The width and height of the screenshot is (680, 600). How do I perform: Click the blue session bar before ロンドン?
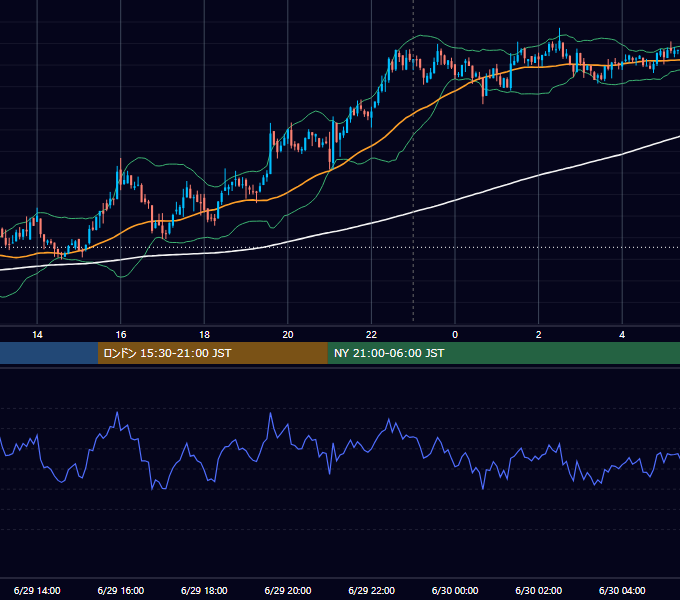[x=49, y=353]
